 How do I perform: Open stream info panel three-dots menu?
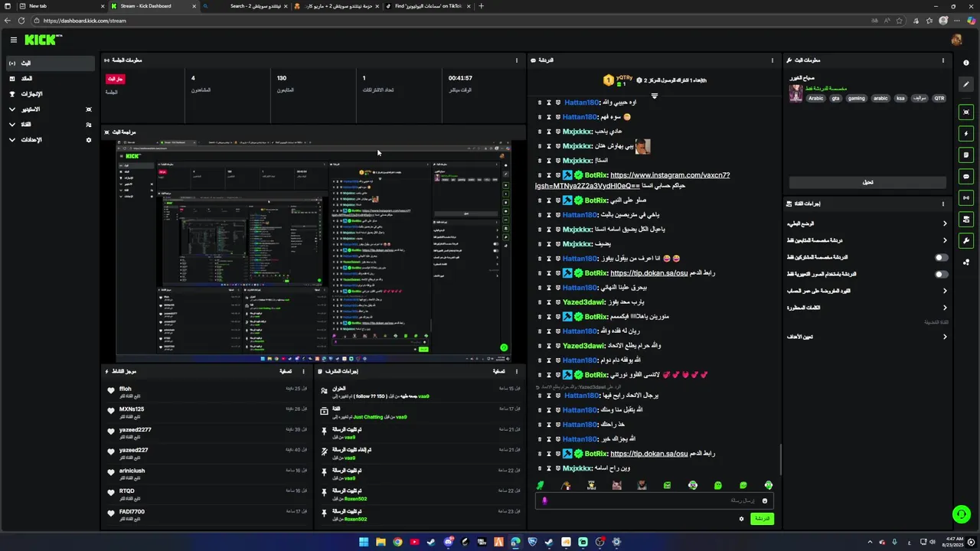[942, 60]
